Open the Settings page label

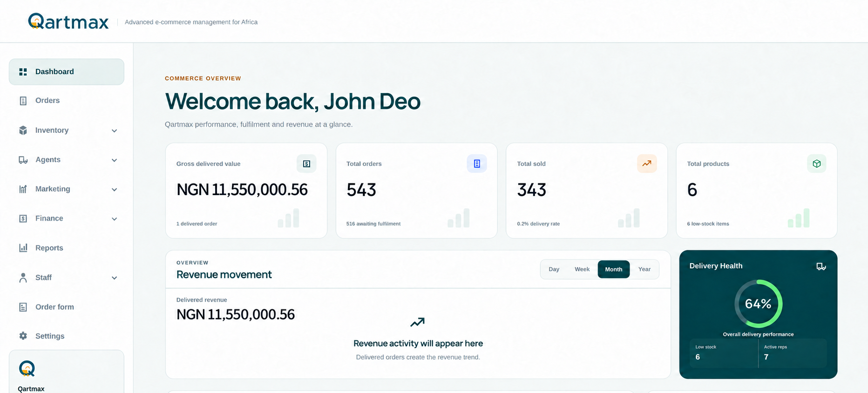point(50,336)
